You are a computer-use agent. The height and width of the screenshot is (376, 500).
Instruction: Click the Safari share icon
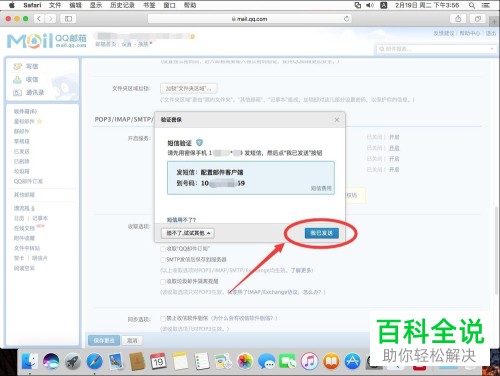pyautogui.click(x=458, y=19)
